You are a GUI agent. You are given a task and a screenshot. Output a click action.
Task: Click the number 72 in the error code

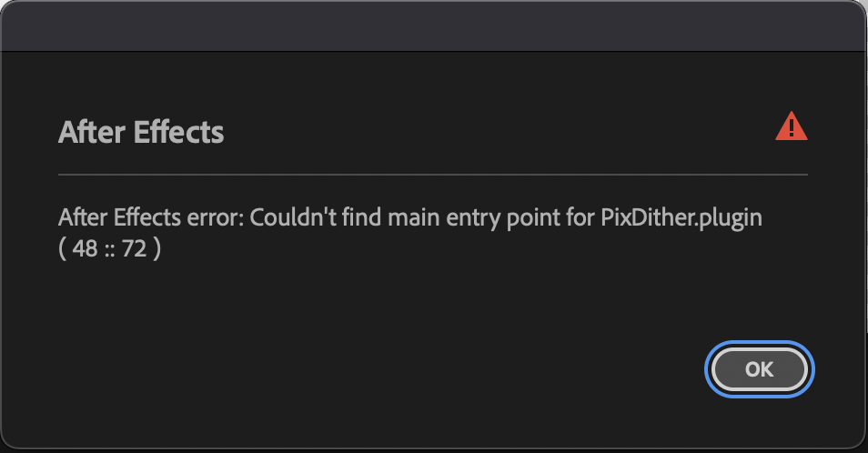point(134,249)
